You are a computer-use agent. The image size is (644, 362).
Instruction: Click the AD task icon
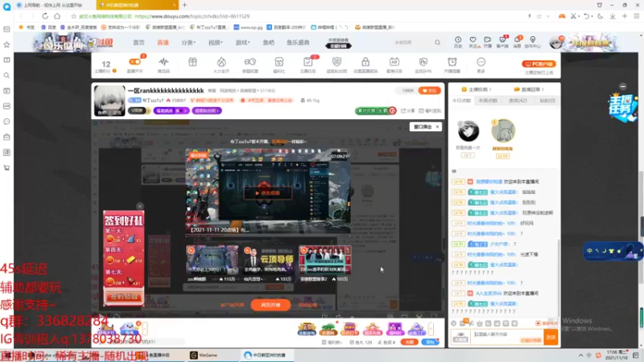394,62
